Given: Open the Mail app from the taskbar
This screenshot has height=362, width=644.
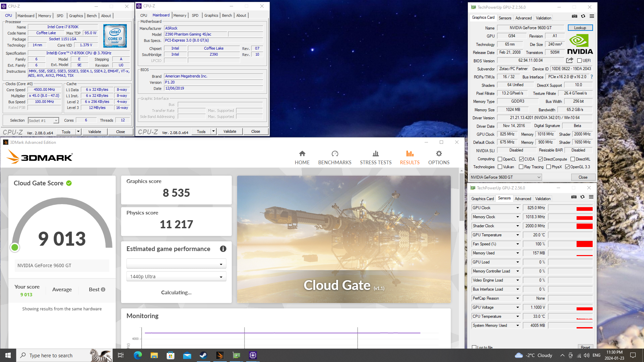Looking at the screenshot, I should point(187,355).
